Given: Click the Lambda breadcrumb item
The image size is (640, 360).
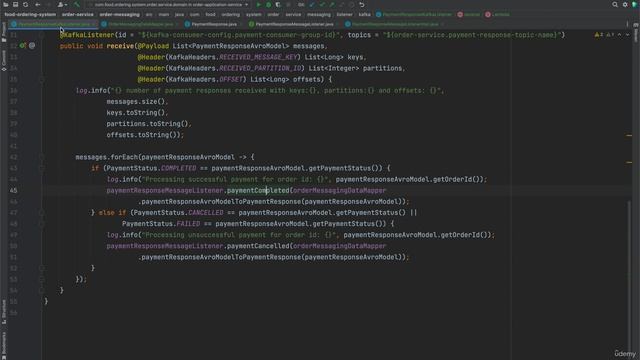Looking at the screenshot, I should (x=497, y=14).
